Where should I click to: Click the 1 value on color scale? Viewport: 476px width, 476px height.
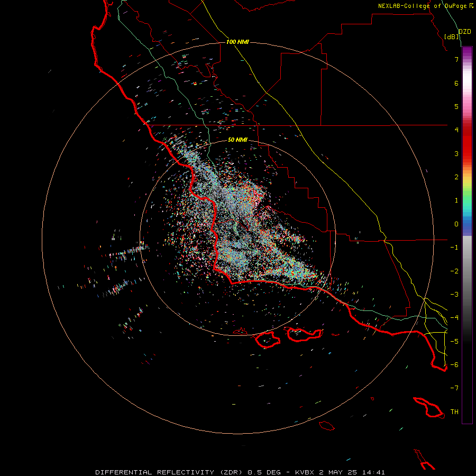click(456, 200)
